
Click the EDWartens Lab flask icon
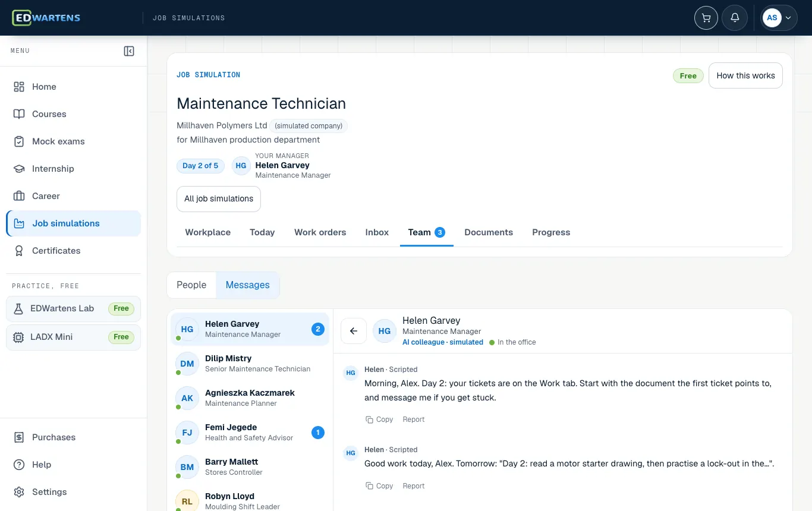pyautogui.click(x=18, y=308)
